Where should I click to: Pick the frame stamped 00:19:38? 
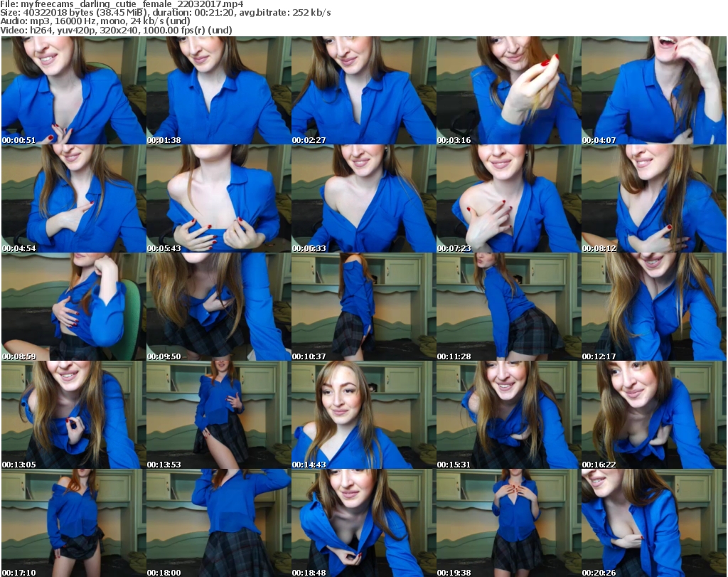[508, 523]
